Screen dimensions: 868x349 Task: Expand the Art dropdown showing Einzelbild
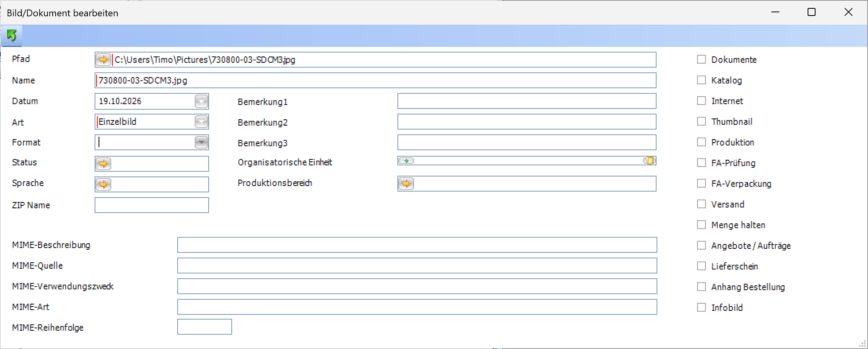click(x=201, y=122)
